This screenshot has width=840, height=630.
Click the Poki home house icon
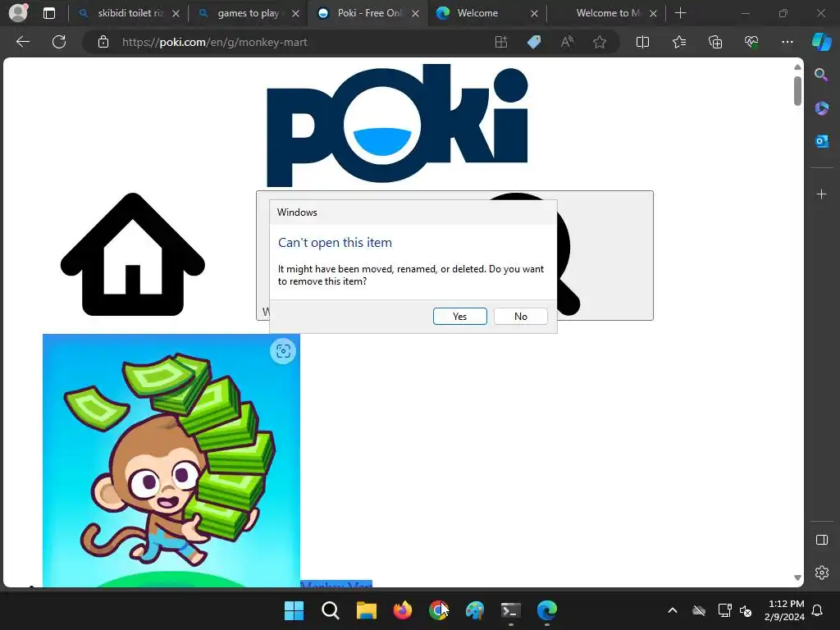click(132, 254)
